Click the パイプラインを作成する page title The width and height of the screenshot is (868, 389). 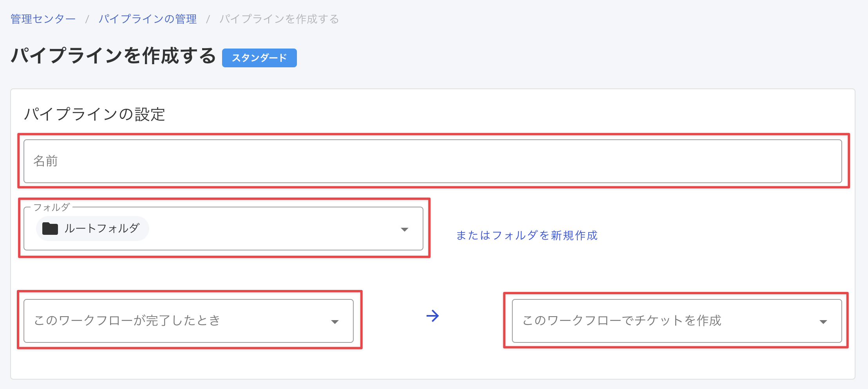(x=113, y=55)
